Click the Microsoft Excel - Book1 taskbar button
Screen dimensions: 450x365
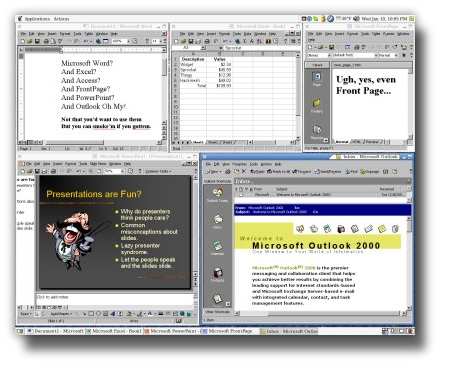pyautogui.click(x=113, y=331)
